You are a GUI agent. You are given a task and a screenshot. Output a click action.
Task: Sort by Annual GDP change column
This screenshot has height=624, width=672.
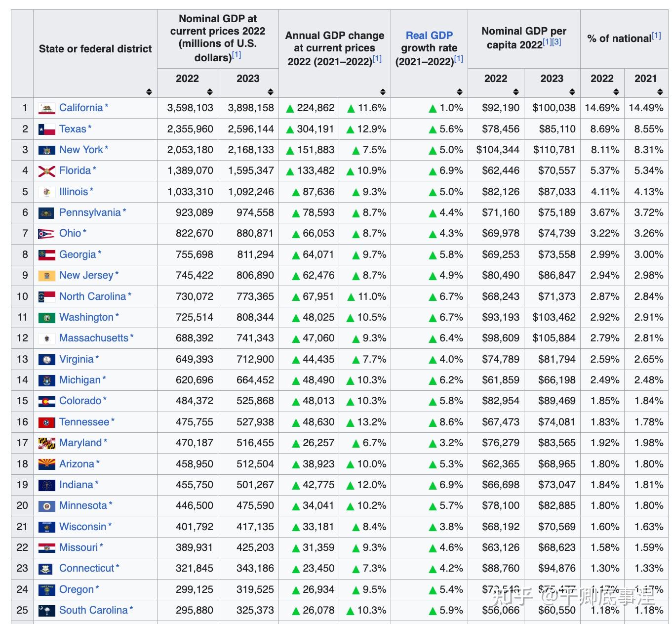click(383, 92)
